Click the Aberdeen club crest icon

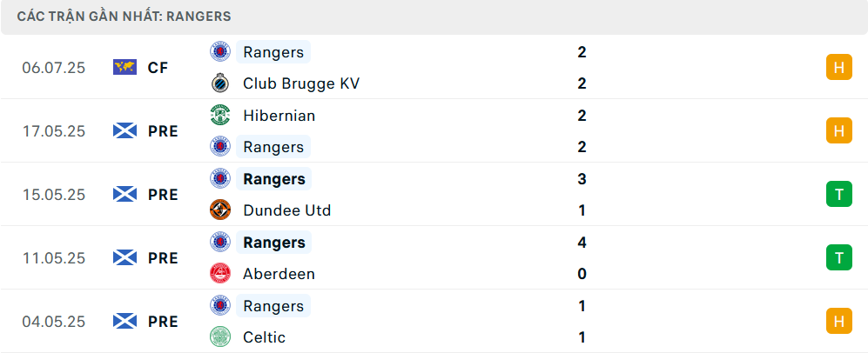[x=220, y=274]
